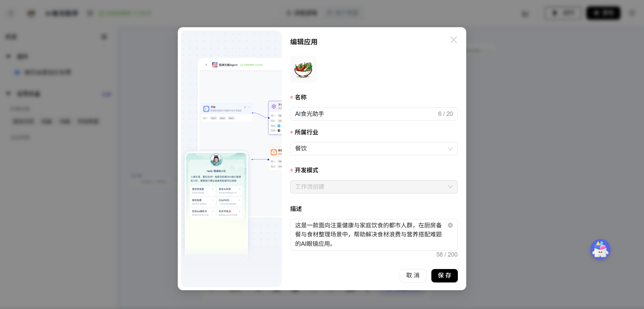View the workflow preview illustration
Screen dimensions: 644x309
231,159
